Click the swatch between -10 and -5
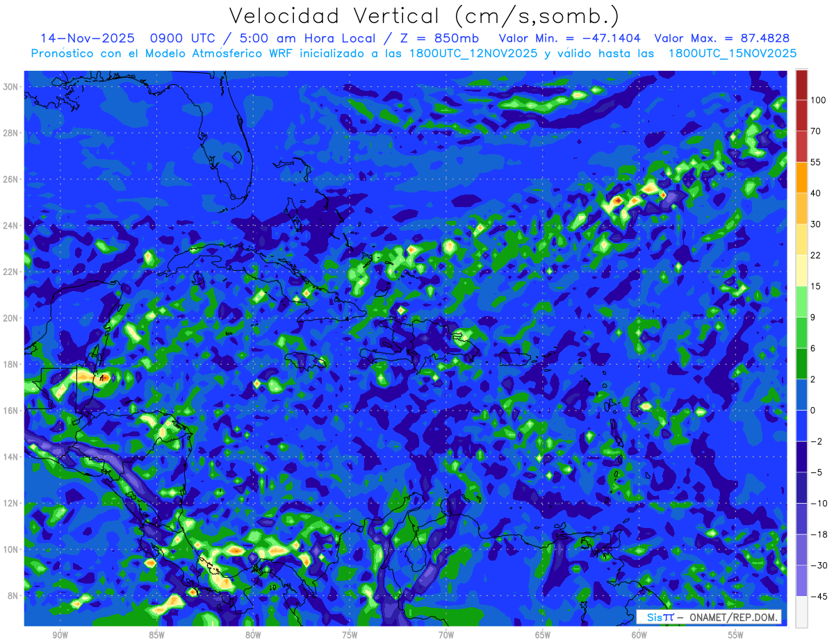834x644 pixels. (x=801, y=488)
